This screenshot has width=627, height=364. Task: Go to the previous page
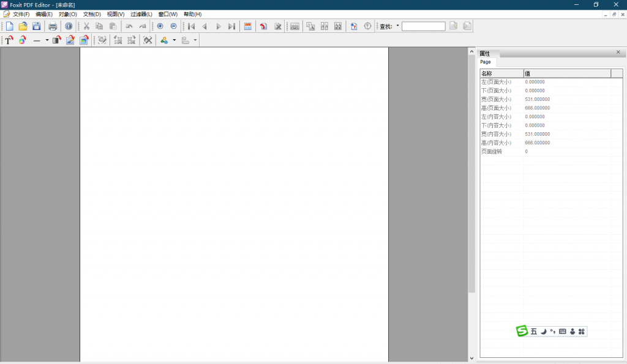point(205,26)
